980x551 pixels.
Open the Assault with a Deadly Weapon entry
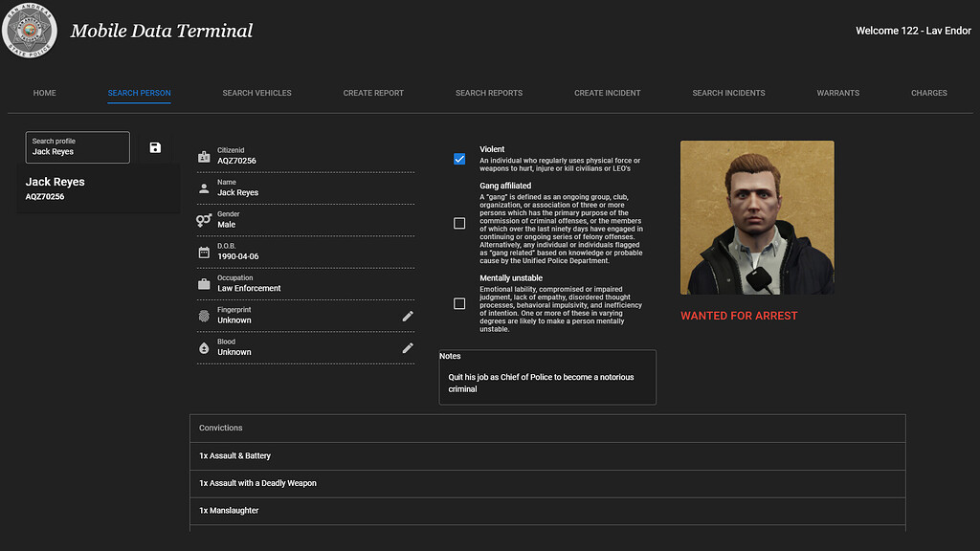click(x=548, y=483)
